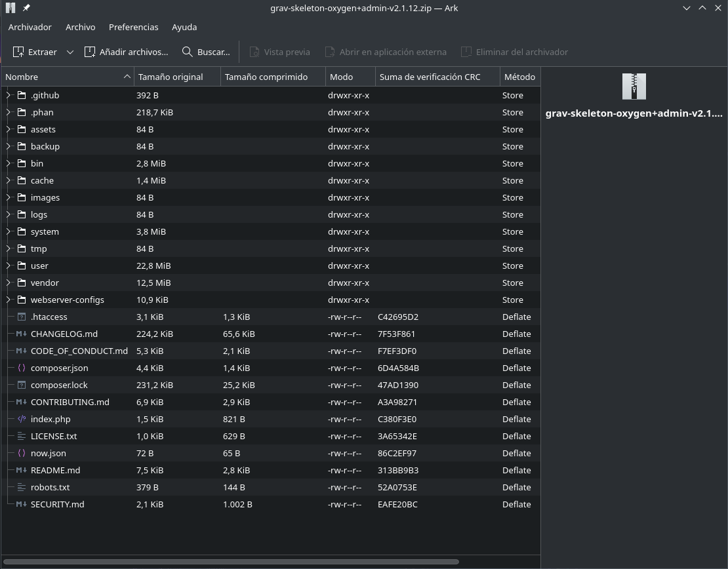Sort by Nombre column header

(x=68, y=77)
